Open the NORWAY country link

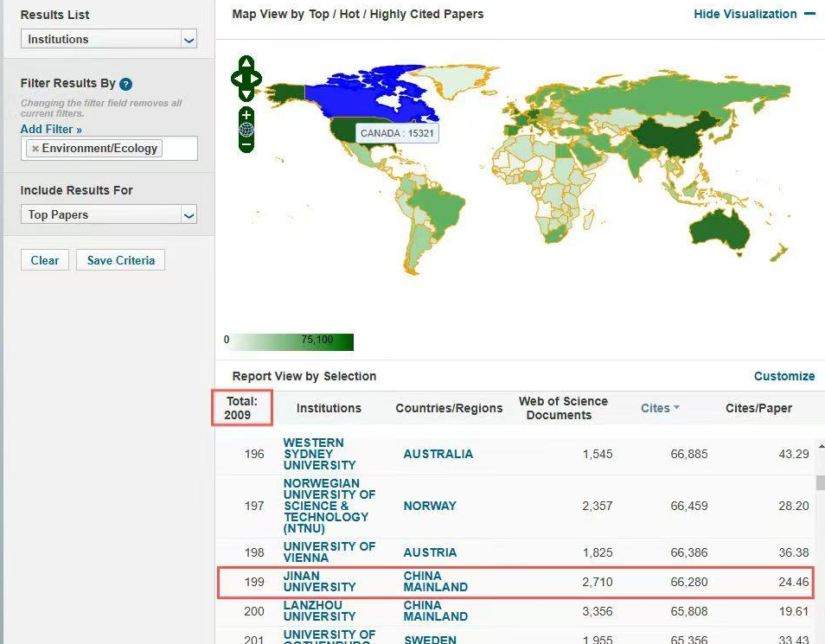429,506
